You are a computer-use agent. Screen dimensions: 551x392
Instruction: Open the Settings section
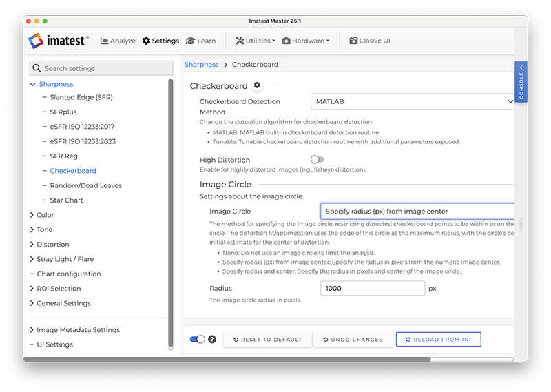pyautogui.click(x=160, y=41)
